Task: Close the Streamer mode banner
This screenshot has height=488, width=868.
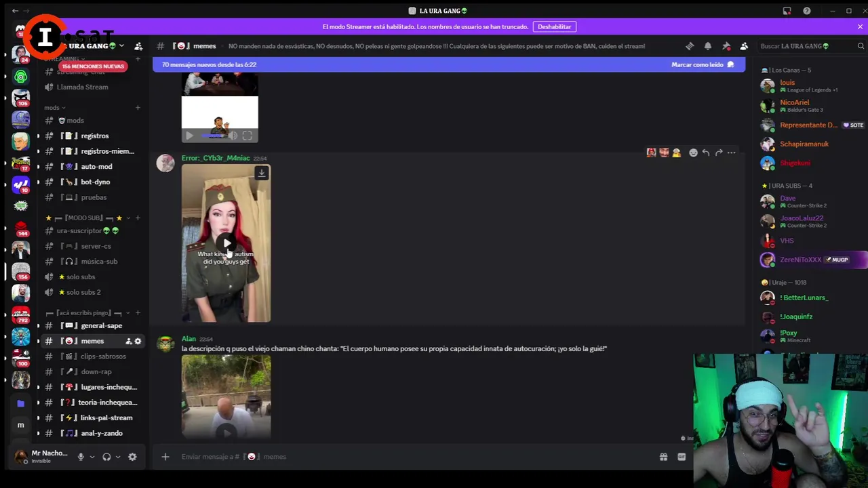Action: [x=860, y=26]
